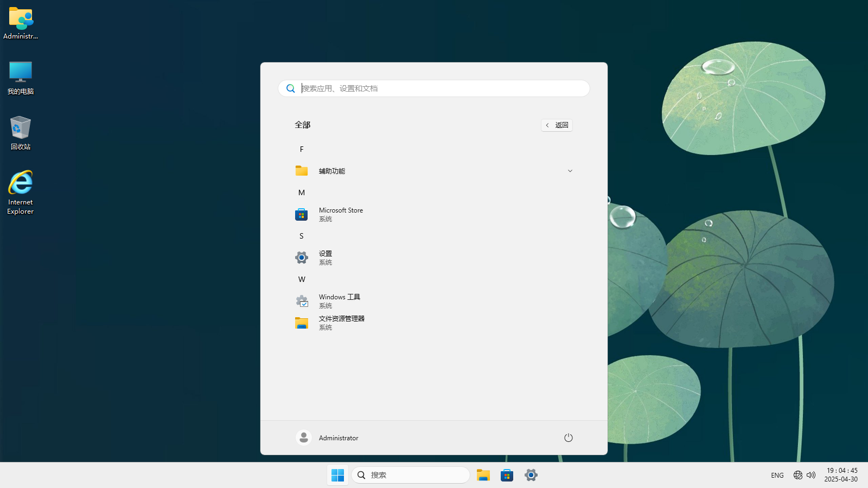Image resolution: width=868 pixels, height=488 pixels.
Task: Click the 返回 back button
Action: 557,125
